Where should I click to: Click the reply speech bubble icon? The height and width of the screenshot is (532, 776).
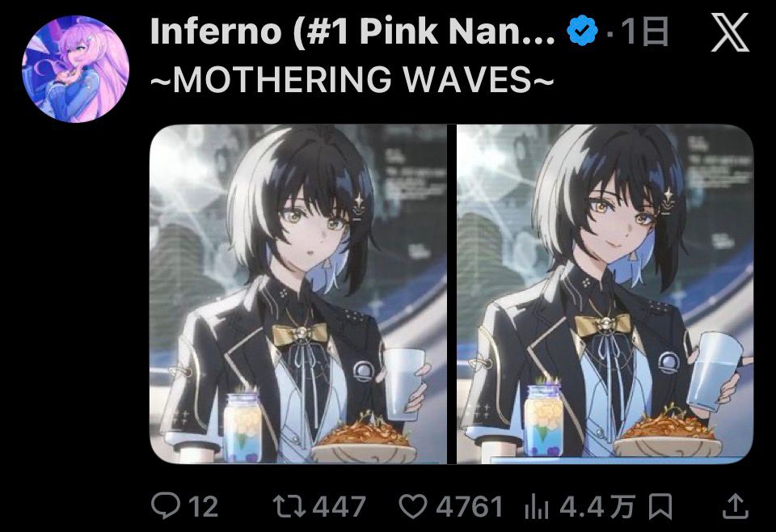pos(165,506)
